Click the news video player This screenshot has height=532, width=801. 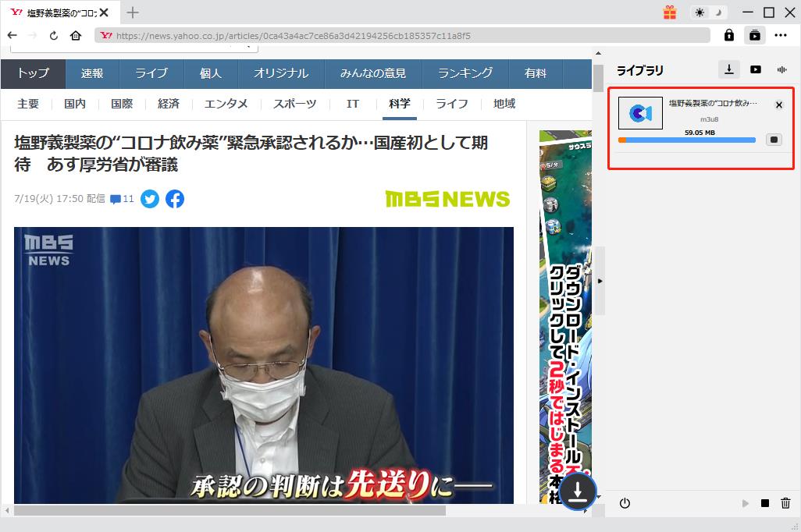pos(264,365)
